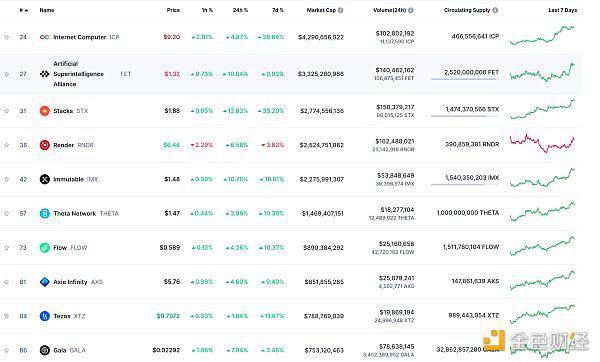600x362 pixels.
Task: Sort table by 24h % column
Action: pos(240,10)
